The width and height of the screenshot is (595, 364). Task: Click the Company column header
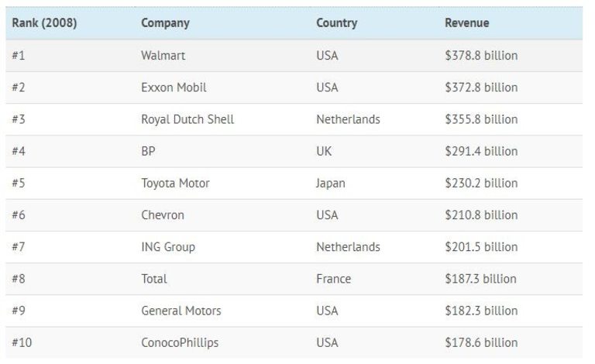point(165,23)
